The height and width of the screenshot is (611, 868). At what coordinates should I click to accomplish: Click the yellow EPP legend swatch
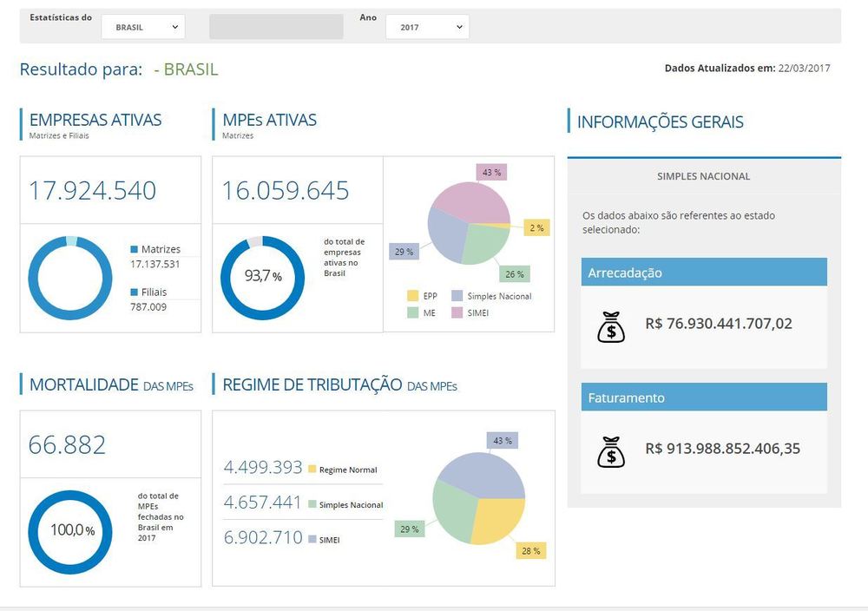tap(413, 296)
